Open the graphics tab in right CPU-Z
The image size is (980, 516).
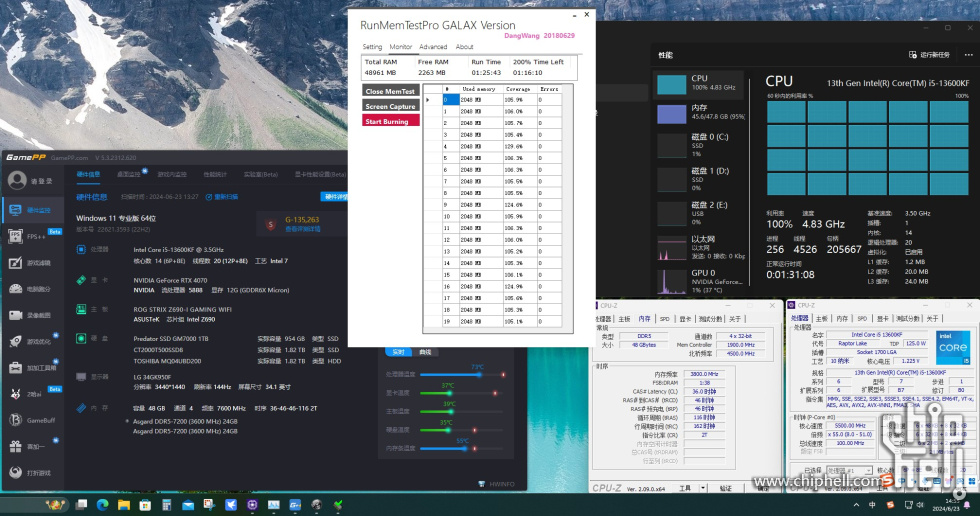(882, 319)
